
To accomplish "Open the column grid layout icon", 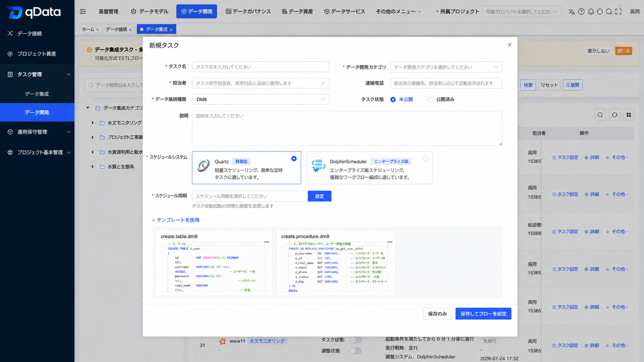I will click(x=629, y=115).
